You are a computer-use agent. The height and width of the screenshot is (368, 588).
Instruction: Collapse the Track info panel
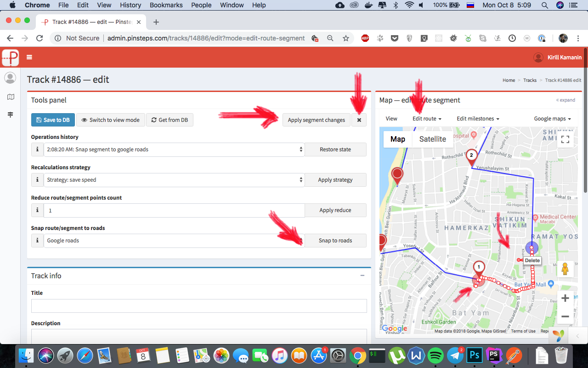[x=362, y=276]
